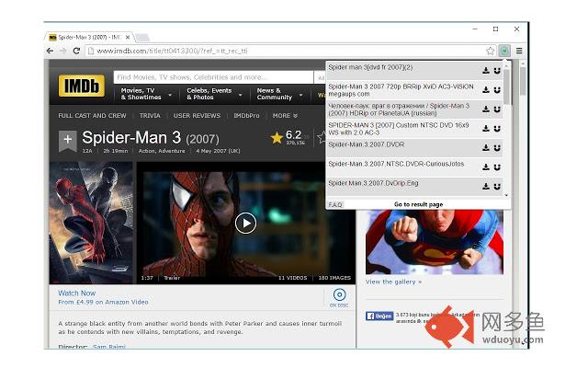Play the Spider-Man 3 trailer
This screenshot has width=588, height=368.
click(245, 223)
